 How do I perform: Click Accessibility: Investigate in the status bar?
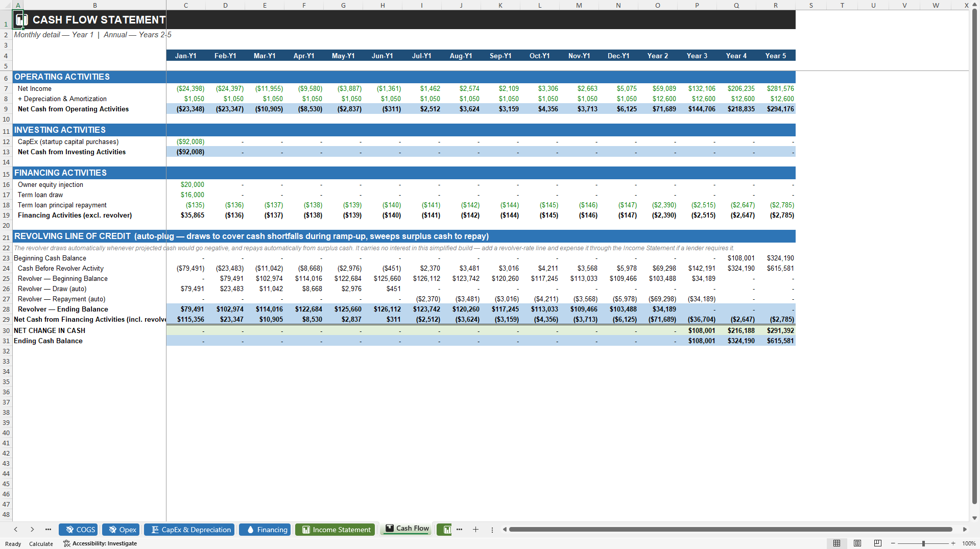coord(100,543)
